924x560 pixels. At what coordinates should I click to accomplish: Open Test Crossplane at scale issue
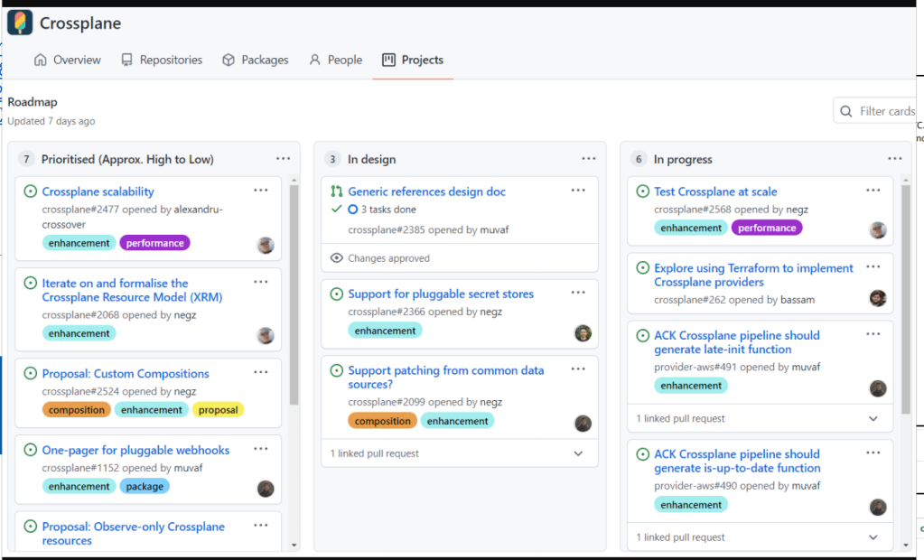point(715,191)
